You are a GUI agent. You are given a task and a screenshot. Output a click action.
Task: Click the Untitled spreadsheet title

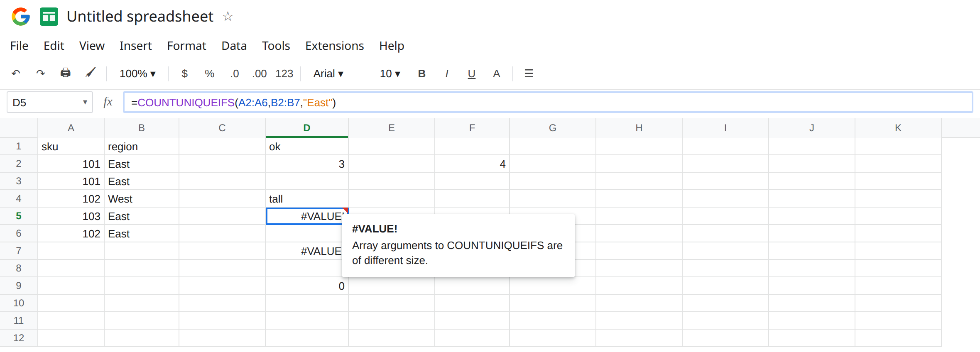[x=140, y=17]
